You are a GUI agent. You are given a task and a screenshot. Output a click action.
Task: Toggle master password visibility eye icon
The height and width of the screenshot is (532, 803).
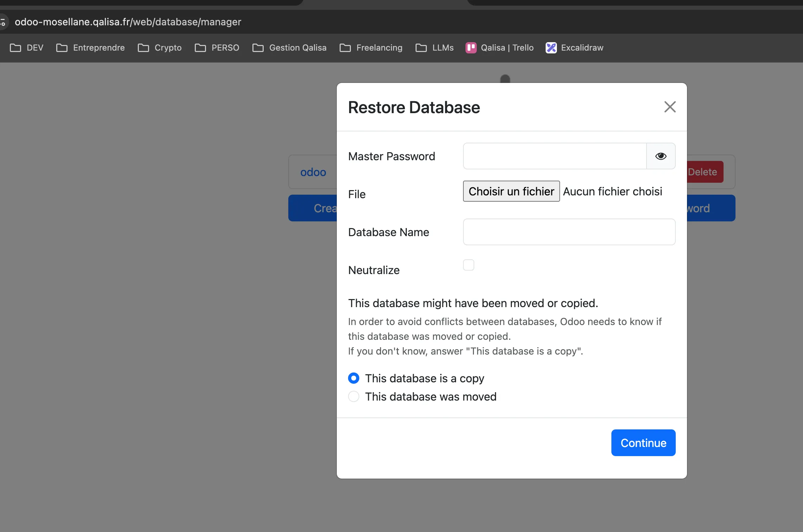661,156
